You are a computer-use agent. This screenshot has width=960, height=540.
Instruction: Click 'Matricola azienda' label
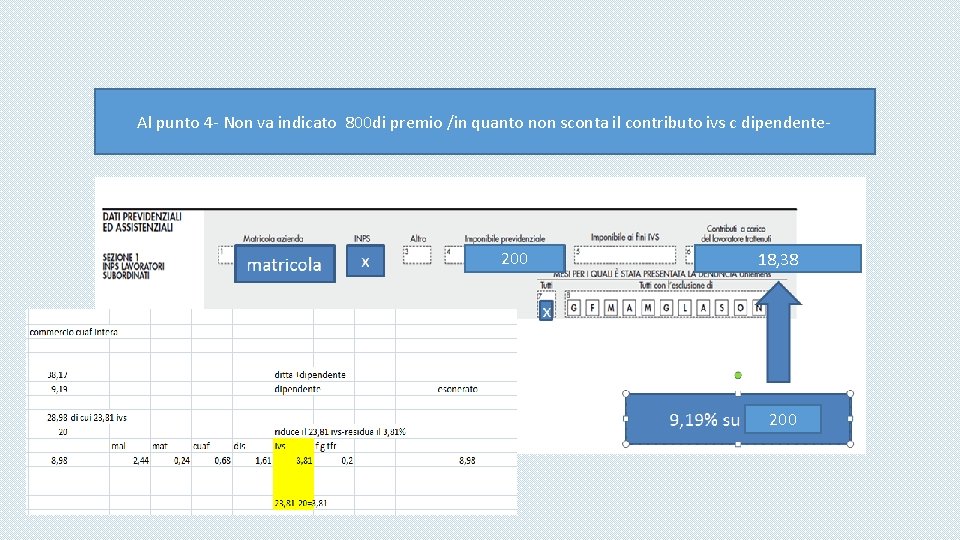273,239
